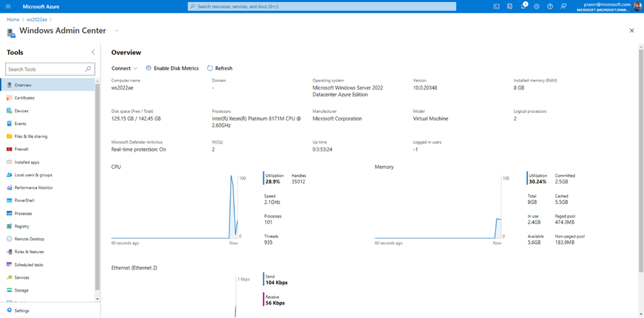Click the Roles & features icon
Image resolution: width=644 pixels, height=318 pixels.
(9, 252)
